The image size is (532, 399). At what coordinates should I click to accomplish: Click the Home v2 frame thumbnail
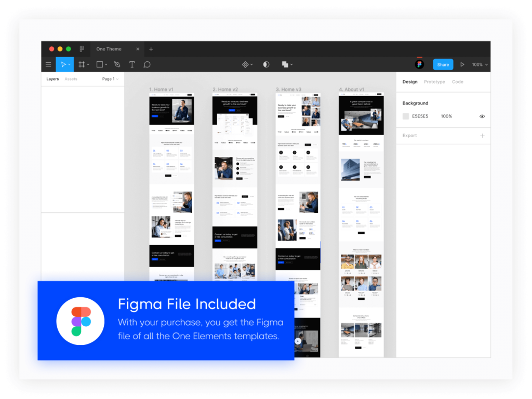click(x=235, y=187)
